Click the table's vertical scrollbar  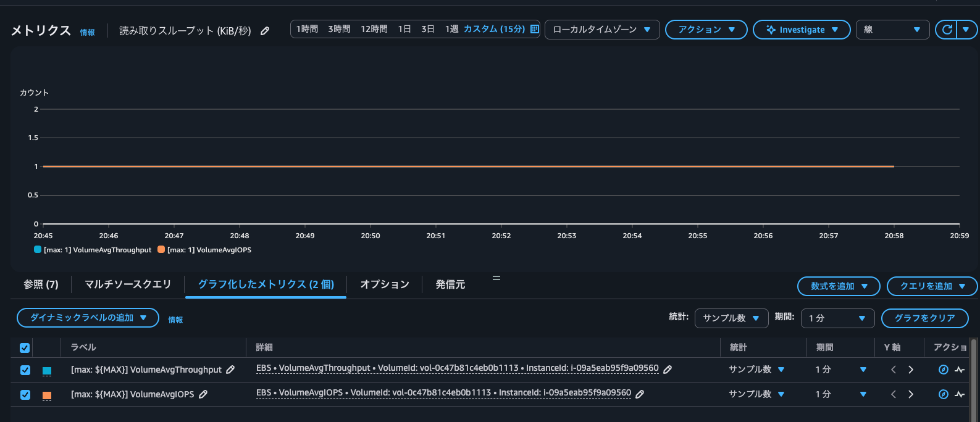click(x=974, y=379)
